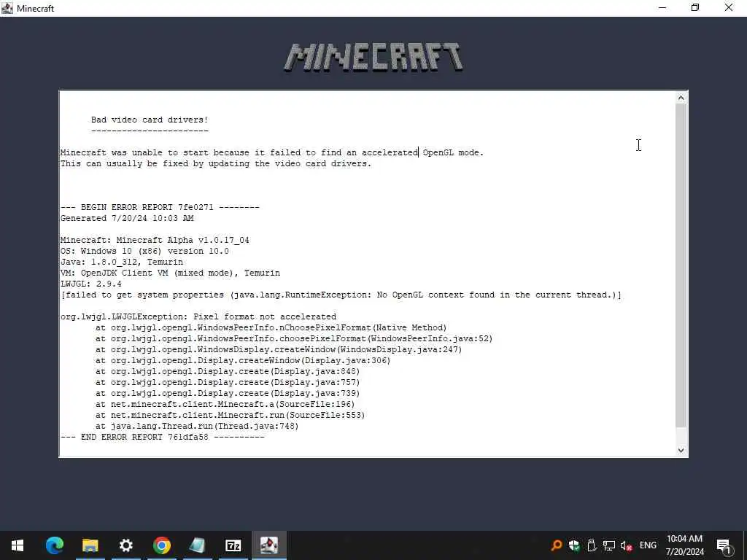Click the WindowsDisplay.java:247 stack line

point(279,350)
